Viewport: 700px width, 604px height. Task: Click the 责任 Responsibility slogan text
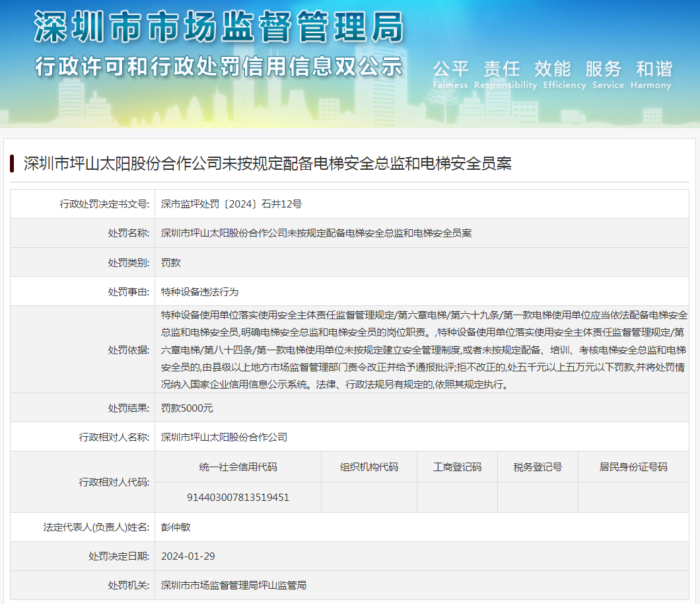pyautogui.click(x=505, y=75)
